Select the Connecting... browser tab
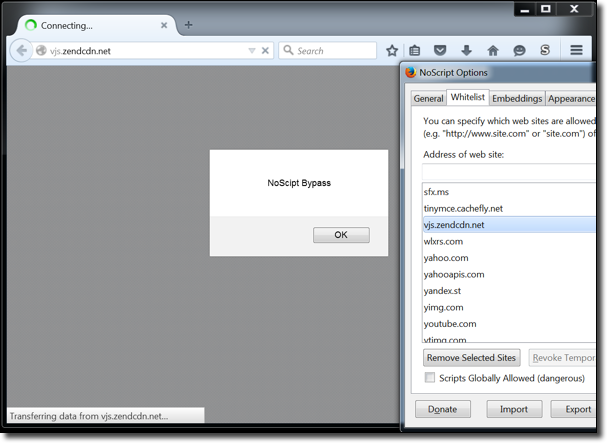The width and height of the screenshot is (607, 443). coord(97,26)
